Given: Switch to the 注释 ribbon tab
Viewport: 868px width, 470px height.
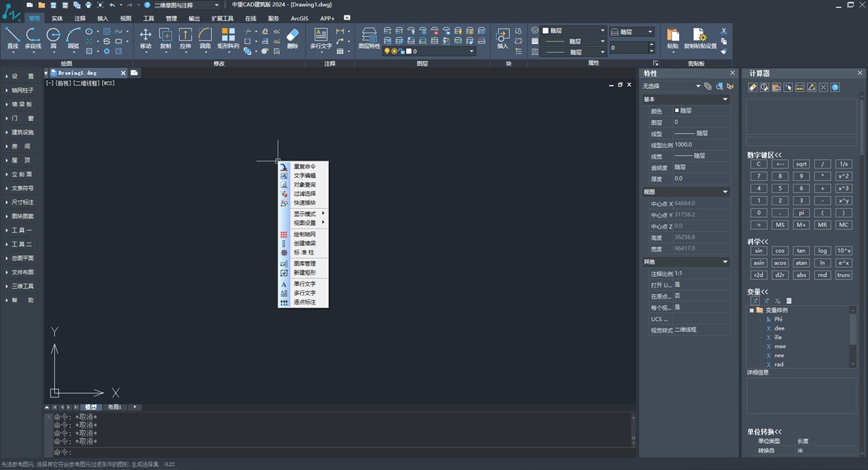Looking at the screenshot, I should 80,18.
